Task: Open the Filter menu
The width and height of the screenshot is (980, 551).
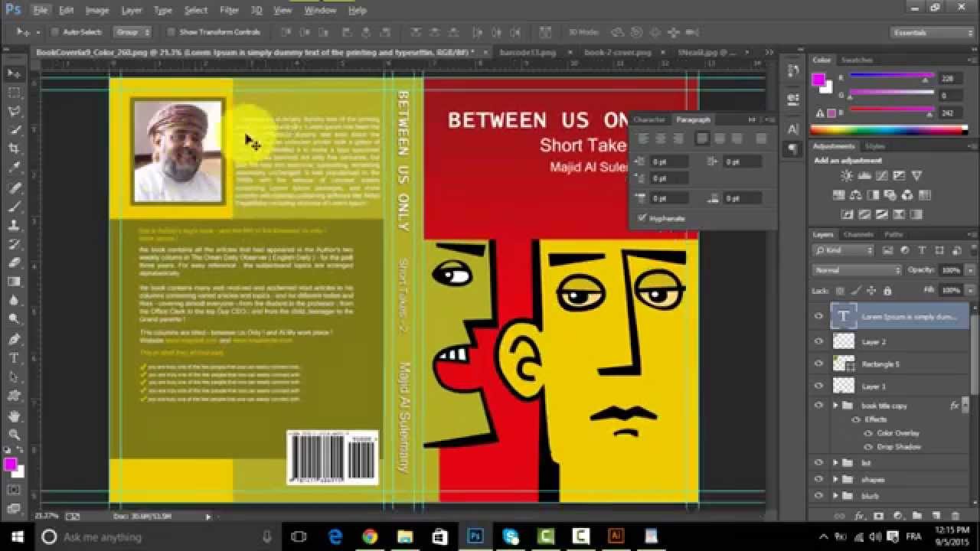Action: 229,11
